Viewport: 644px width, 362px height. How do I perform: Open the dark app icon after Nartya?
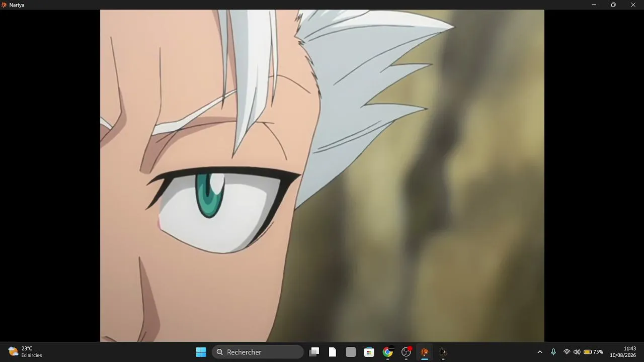point(443,352)
